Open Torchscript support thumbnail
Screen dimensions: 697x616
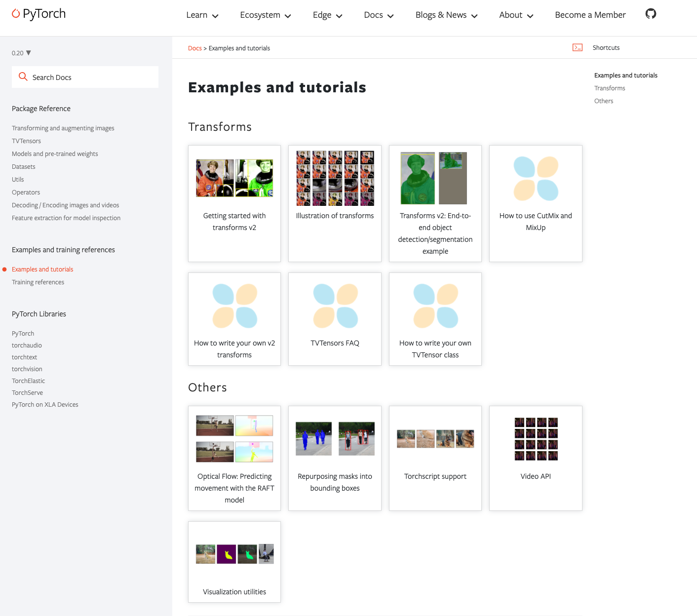[x=435, y=439]
